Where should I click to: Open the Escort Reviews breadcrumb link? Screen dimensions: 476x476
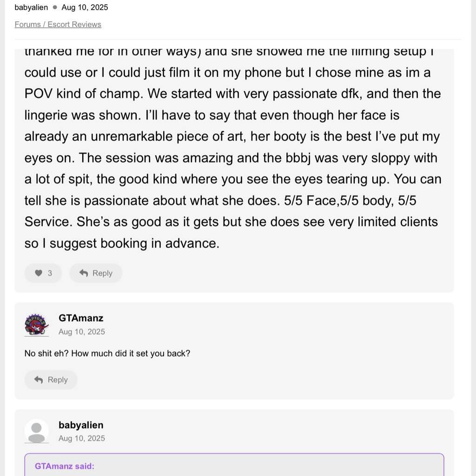point(74,25)
